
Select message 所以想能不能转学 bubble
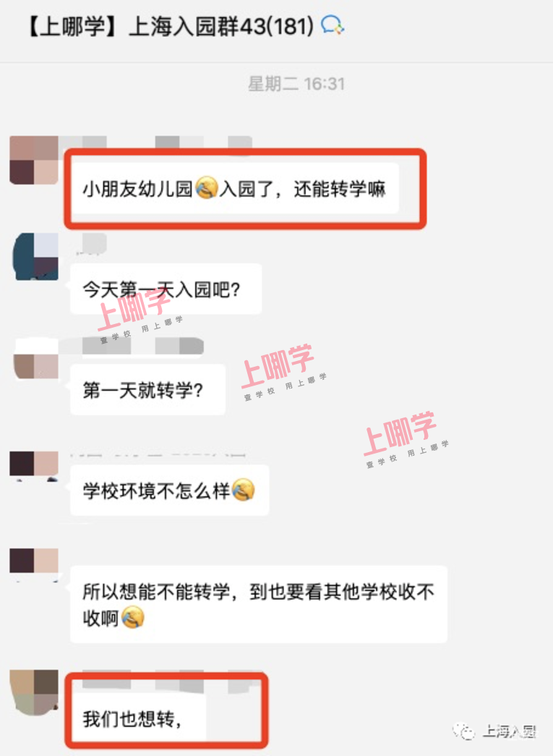(259, 604)
